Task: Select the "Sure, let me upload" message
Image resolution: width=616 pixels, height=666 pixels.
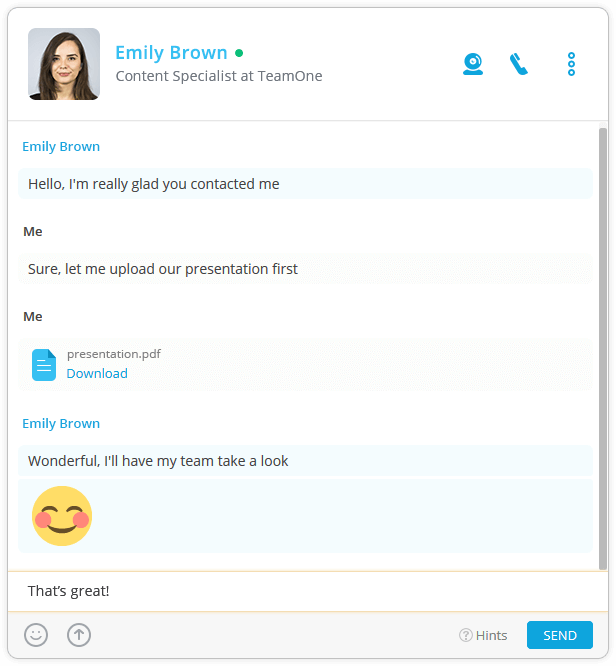Action: 305,269
